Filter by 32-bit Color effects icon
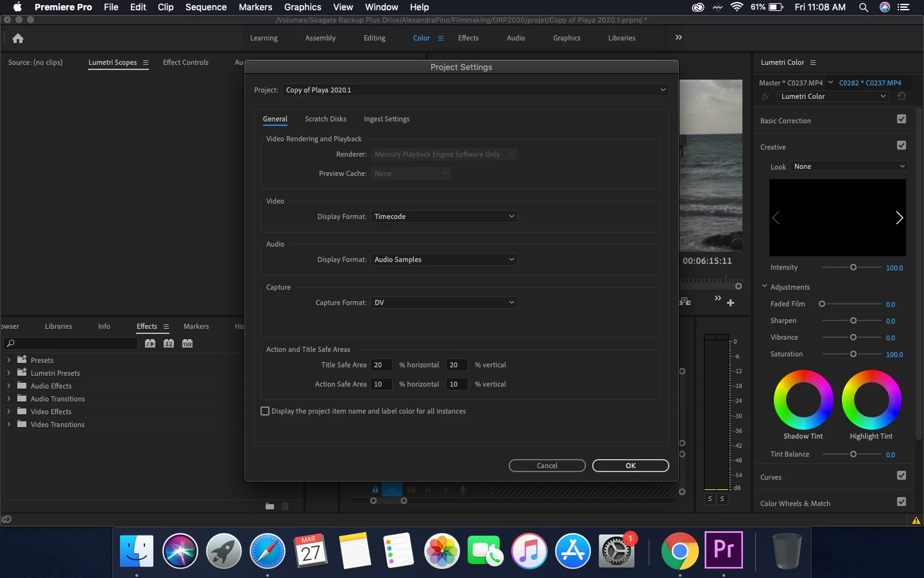The width and height of the screenshot is (924, 578). [169, 344]
